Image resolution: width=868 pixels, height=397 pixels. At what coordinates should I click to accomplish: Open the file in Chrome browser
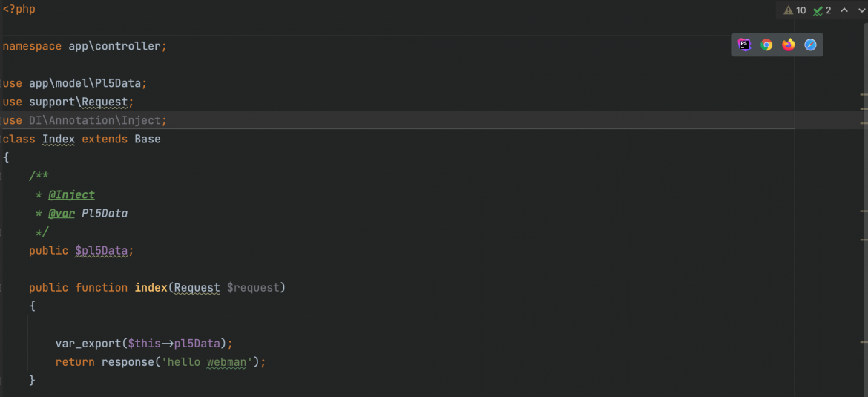click(766, 45)
